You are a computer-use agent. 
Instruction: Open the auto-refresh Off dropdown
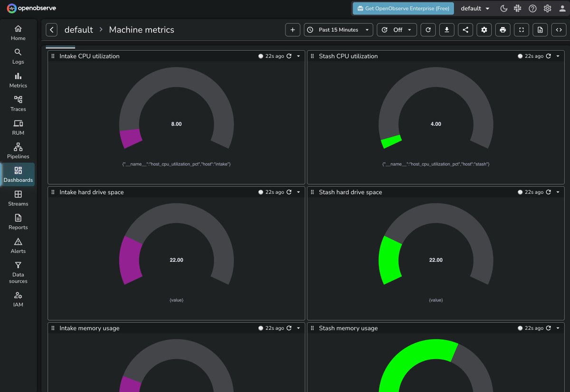point(397,30)
